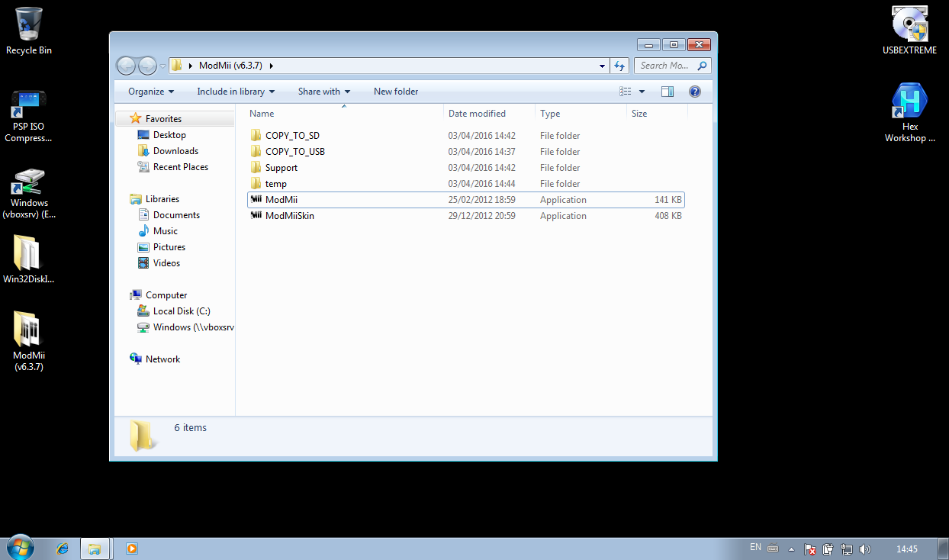Image resolution: width=949 pixels, height=560 pixels.
Task: Open the Recycle Bin
Action: tap(28, 31)
